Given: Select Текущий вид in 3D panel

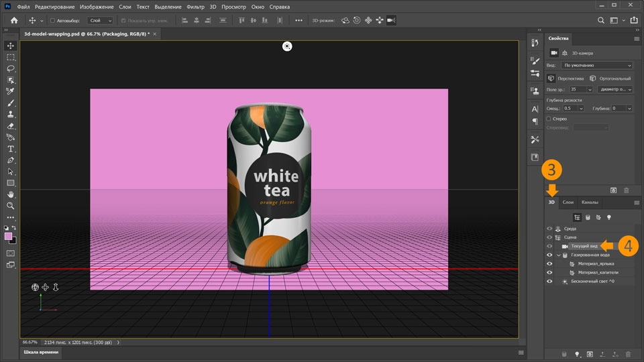Looking at the screenshot, I should pyautogui.click(x=584, y=246).
